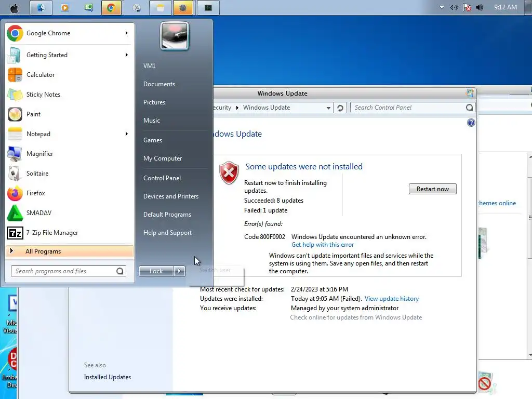Open the yellow notes taskbar icon
The image size is (532, 399).
click(160, 8)
